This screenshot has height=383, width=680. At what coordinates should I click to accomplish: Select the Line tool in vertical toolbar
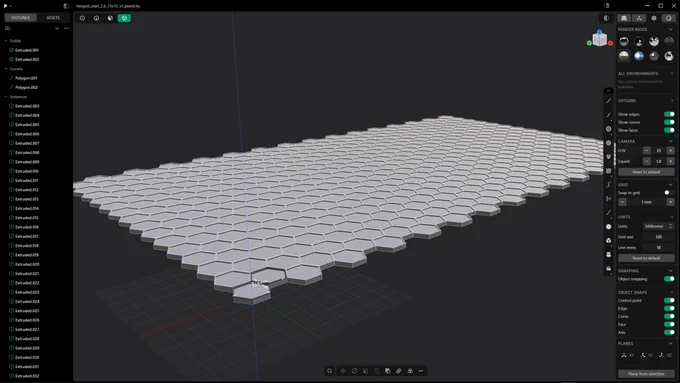point(608,101)
